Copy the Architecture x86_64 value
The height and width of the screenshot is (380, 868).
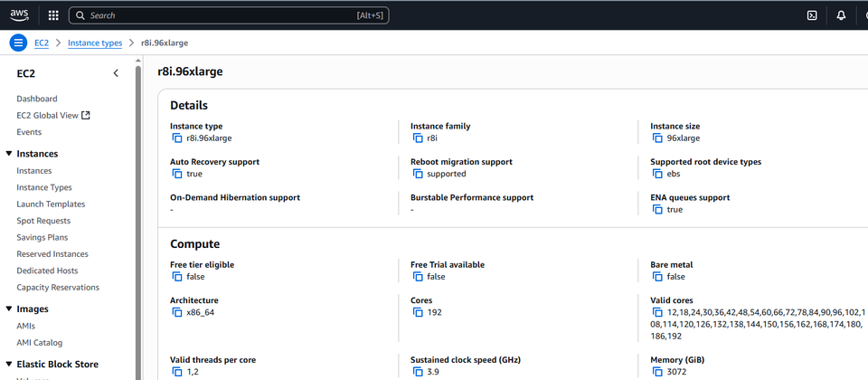coord(177,312)
